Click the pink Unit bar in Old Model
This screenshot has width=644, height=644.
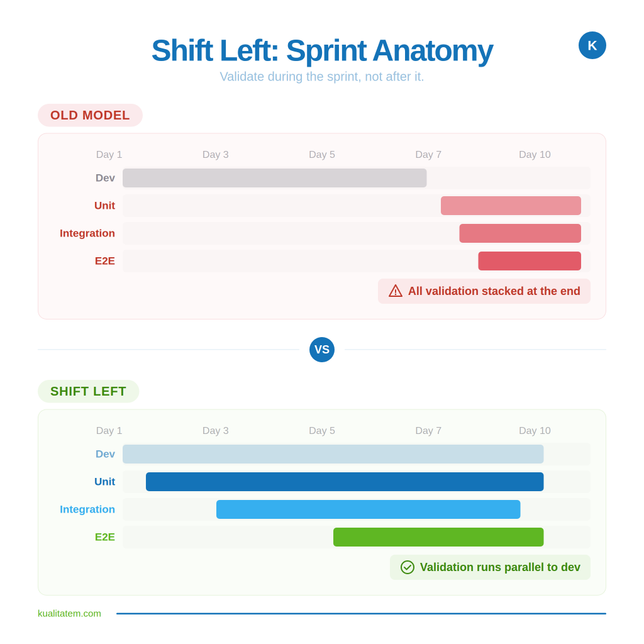(511, 206)
